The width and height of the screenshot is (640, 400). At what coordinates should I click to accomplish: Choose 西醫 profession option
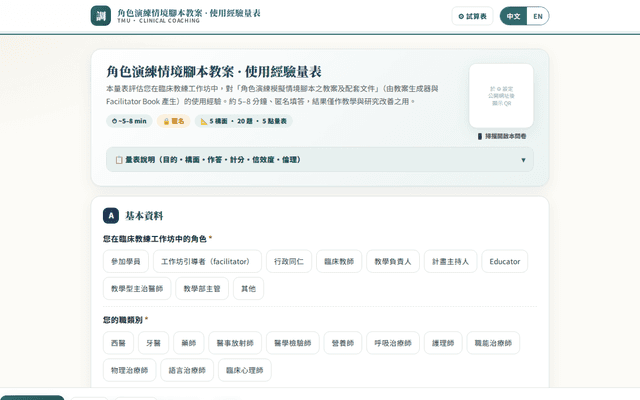click(x=118, y=343)
